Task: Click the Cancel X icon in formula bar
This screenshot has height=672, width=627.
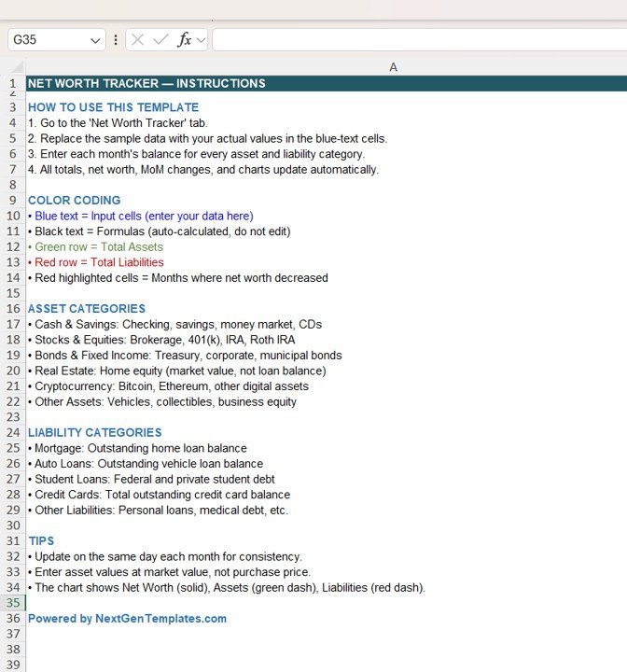Action: point(138,39)
